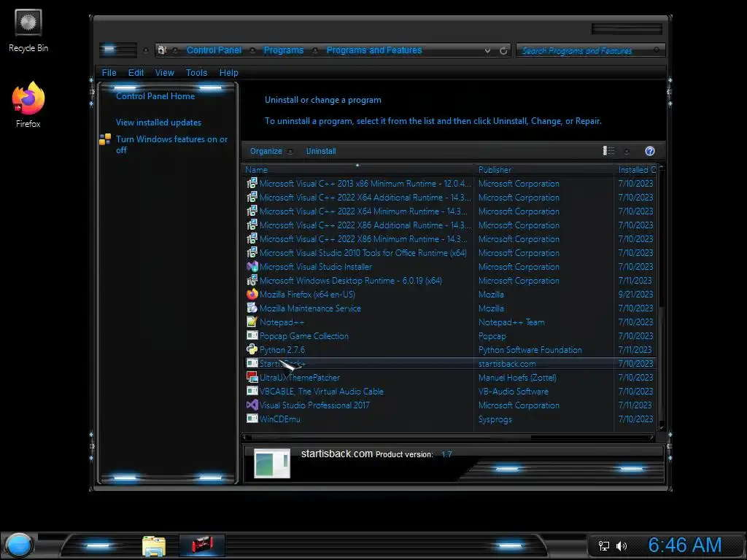The width and height of the screenshot is (747, 560).
Task: Click the Search Programs and Features field
Action: pos(590,50)
